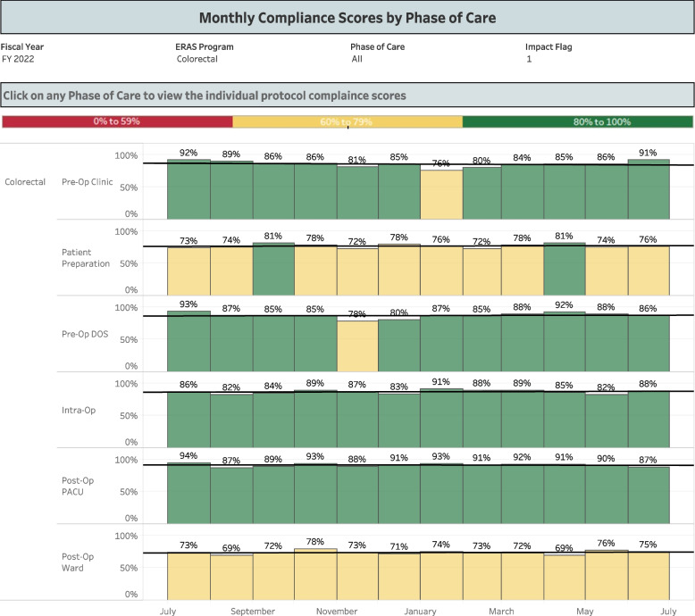Screen dimensions: 695x616
Task: Open the ERAS Program filter set to Colorectal
Action: pyautogui.click(x=197, y=59)
